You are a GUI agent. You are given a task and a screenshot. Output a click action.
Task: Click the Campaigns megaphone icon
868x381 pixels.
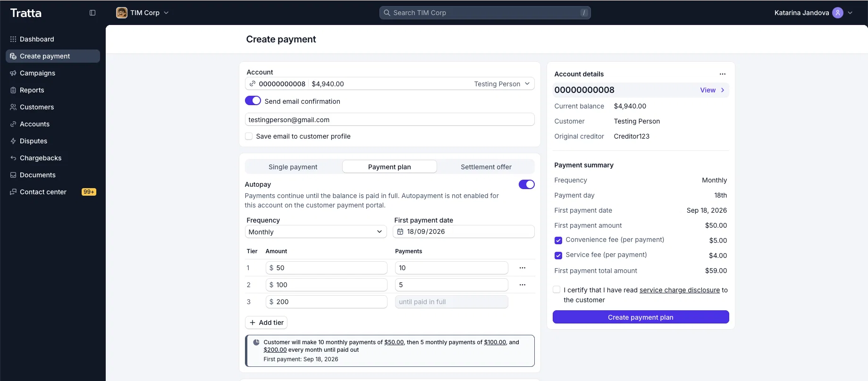pyautogui.click(x=13, y=73)
